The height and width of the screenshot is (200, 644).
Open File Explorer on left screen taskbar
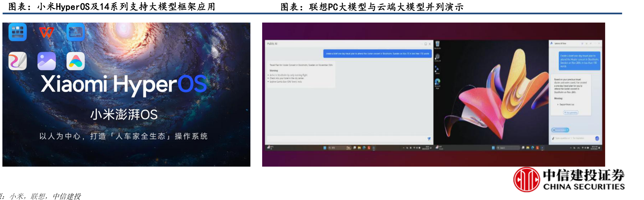359,148
